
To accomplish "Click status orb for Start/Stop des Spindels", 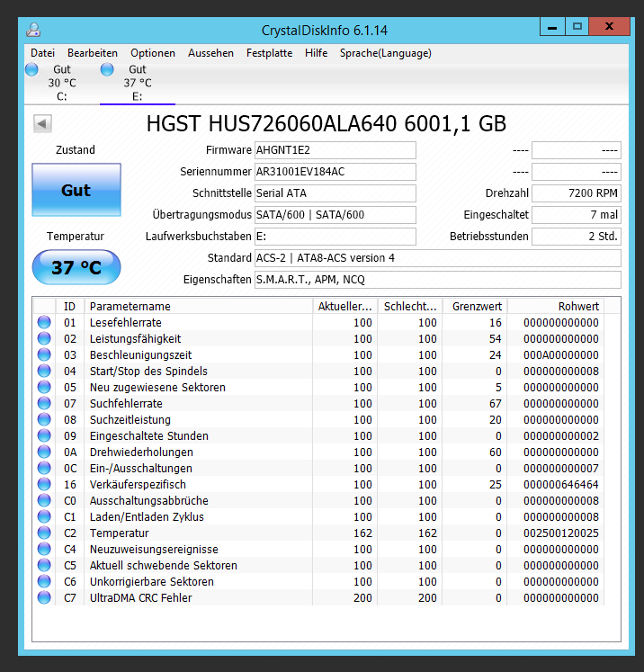I will (x=44, y=371).
